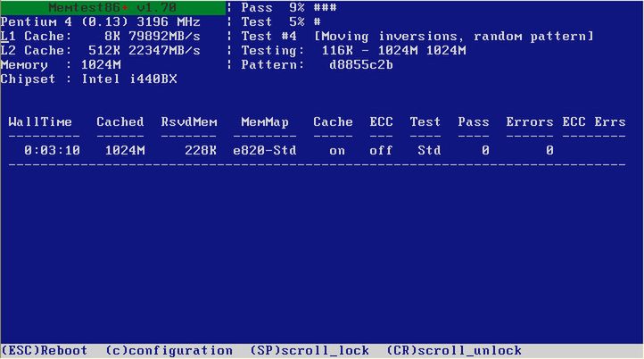Viewport: 644px width, 359px height.
Task: Select the e820-Std memory map value
Action: pyautogui.click(x=265, y=151)
